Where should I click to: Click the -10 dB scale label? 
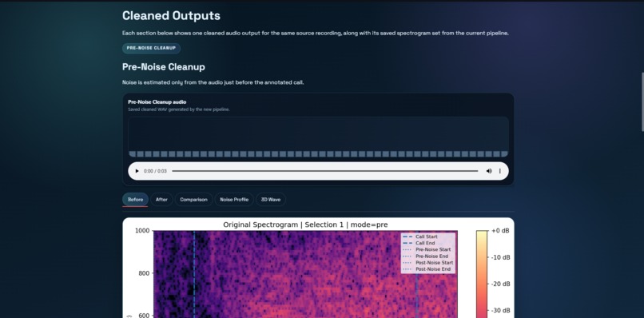click(x=500, y=257)
